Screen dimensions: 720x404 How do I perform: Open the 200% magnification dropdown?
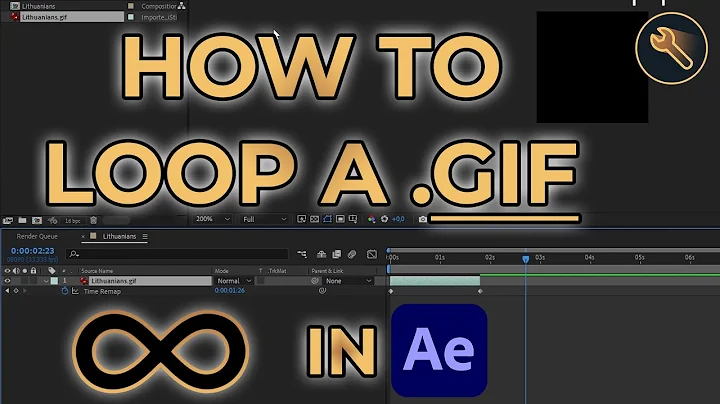click(x=212, y=219)
